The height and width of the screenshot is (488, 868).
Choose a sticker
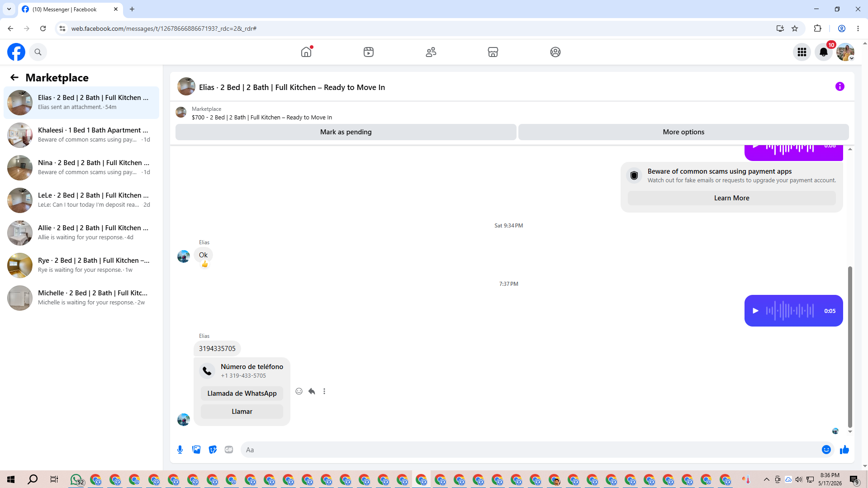(x=213, y=450)
